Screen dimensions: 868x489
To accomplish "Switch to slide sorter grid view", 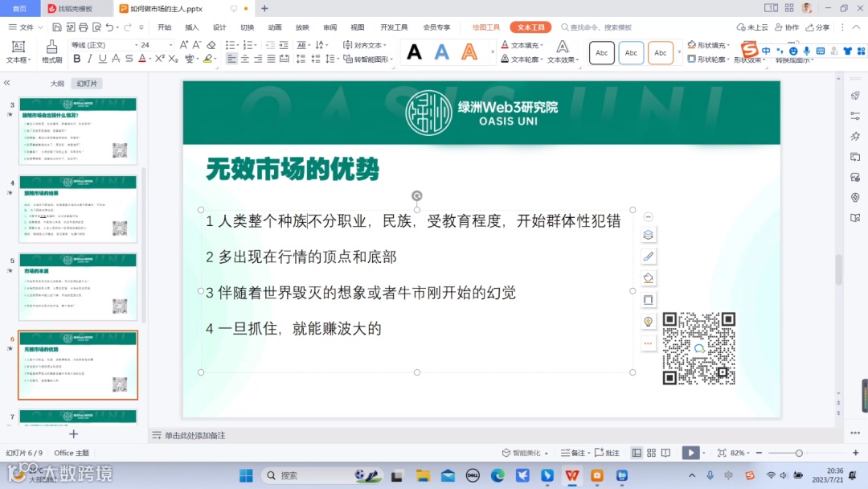I will click(652, 453).
